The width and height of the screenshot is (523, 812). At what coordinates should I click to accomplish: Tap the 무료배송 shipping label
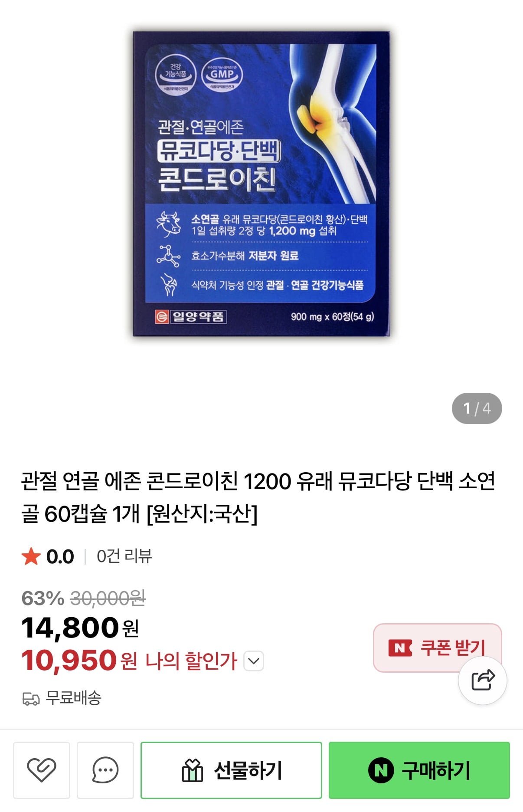74,698
